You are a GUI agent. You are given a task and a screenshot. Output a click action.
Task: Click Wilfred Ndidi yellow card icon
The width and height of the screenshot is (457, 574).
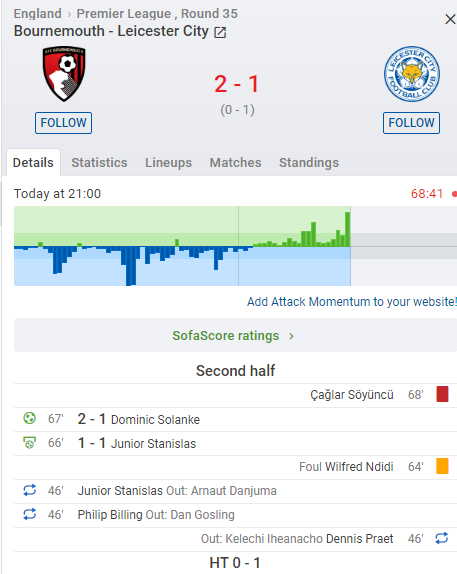pos(442,466)
